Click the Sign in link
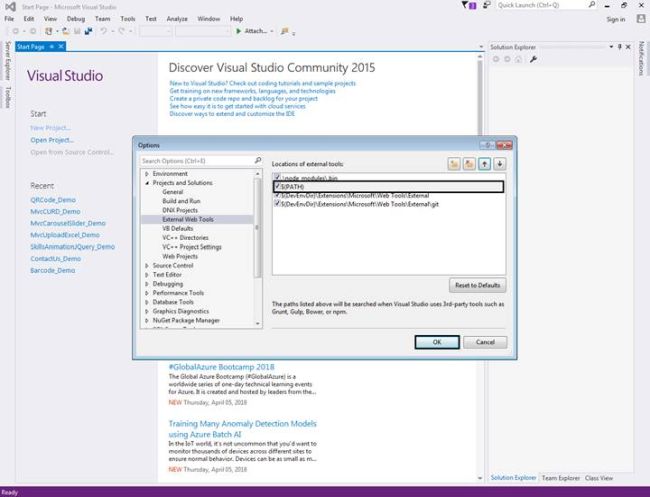The width and height of the screenshot is (650, 497). coord(616,19)
